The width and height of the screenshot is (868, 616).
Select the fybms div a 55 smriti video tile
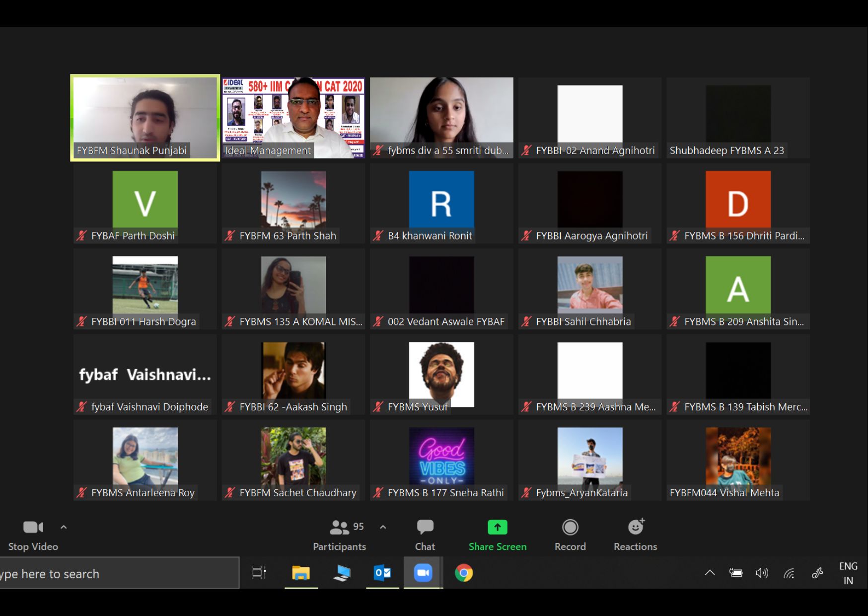coord(441,118)
